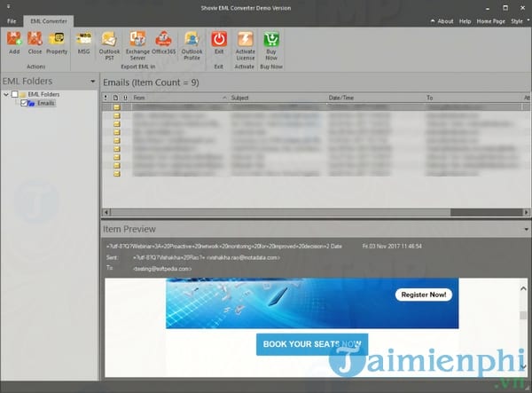Select the Emails folder in tree
Viewport: 532px width, 393px height.
tap(45, 103)
